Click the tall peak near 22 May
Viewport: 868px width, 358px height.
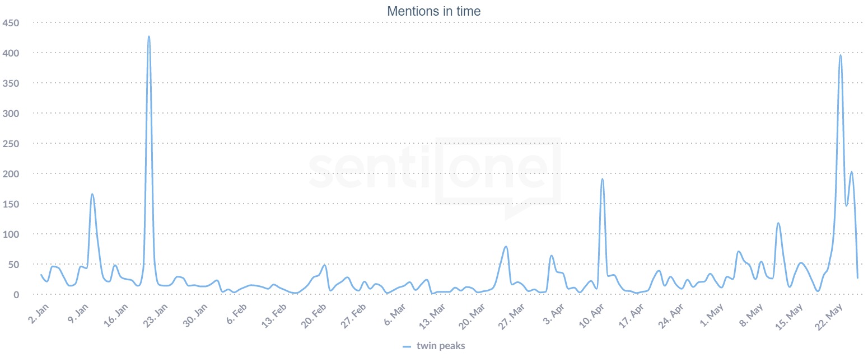coord(840,55)
